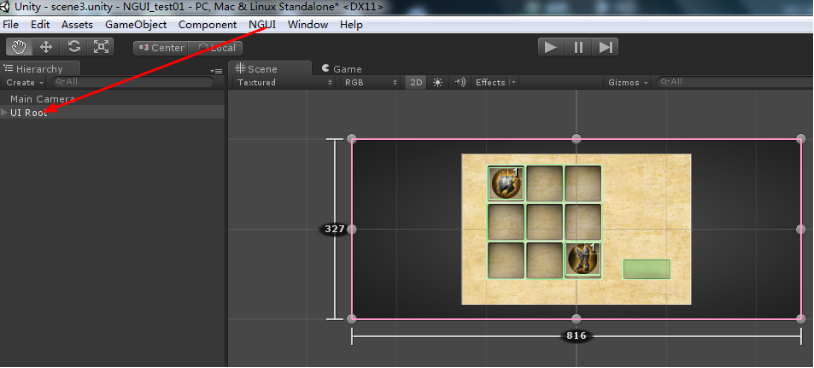Click the Hierarchy search field
Screen dimensions: 814x368
pos(133,82)
